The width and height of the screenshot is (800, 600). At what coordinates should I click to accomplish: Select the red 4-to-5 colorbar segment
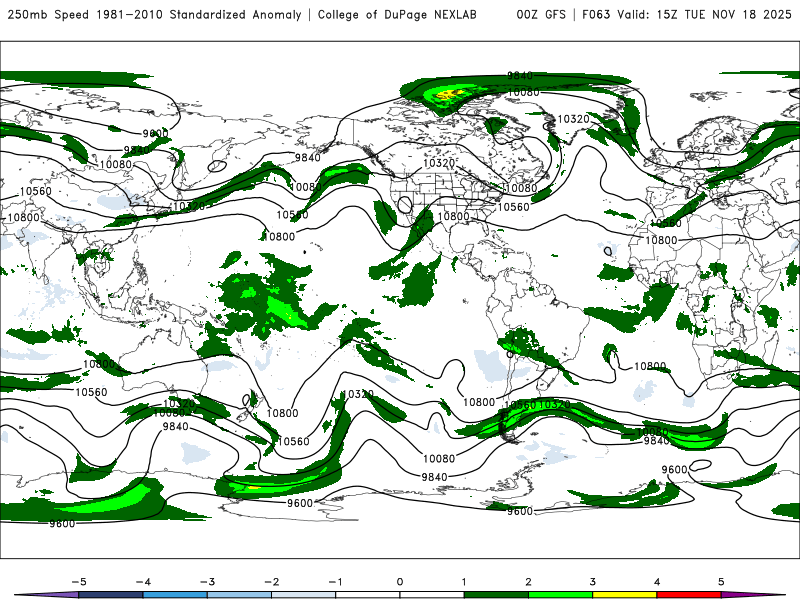pyautogui.click(x=689, y=595)
